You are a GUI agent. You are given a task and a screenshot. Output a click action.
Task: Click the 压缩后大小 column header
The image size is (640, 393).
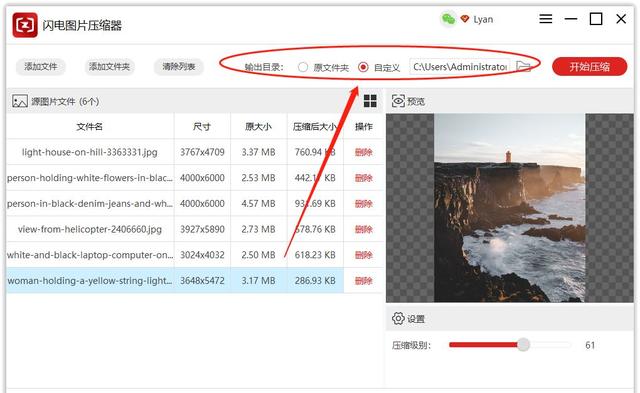click(x=315, y=127)
